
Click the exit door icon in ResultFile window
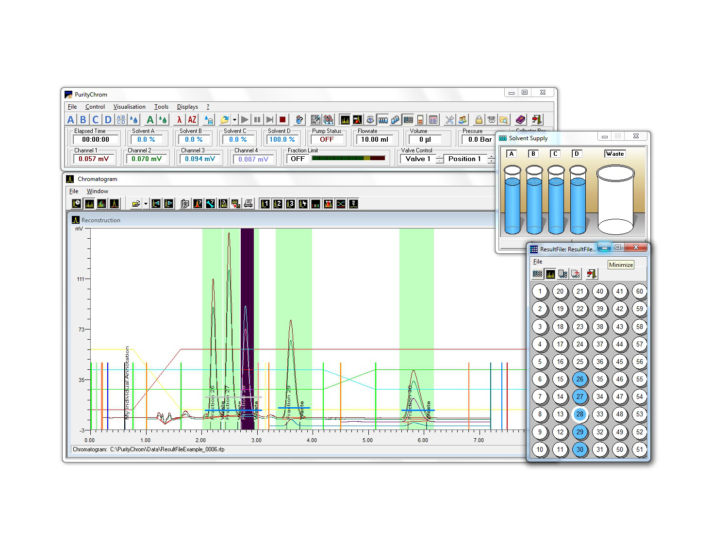[591, 274]
